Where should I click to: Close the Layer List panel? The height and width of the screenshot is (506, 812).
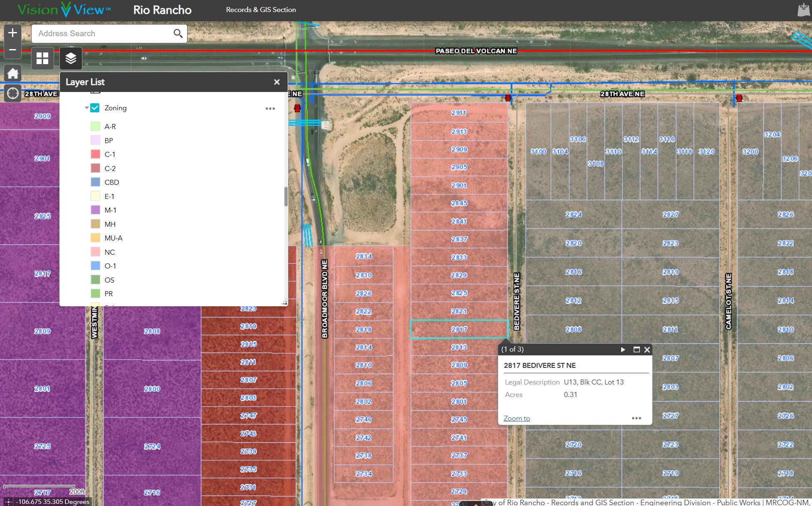pyautogui.click(x=277, y=82)
